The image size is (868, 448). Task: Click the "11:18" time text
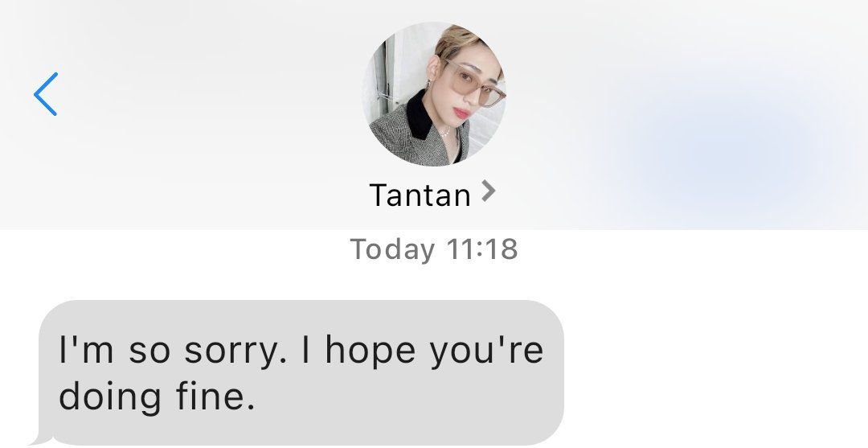[481, 249]
